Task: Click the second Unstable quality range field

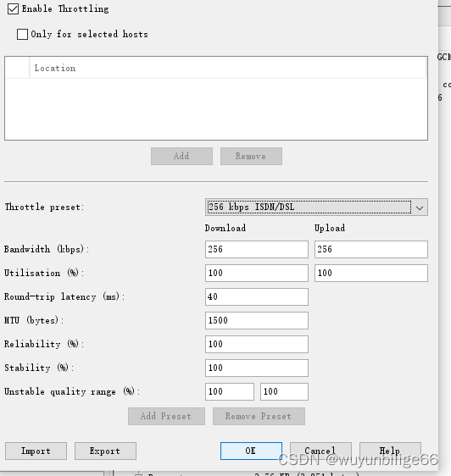Action: pos(284,391)
